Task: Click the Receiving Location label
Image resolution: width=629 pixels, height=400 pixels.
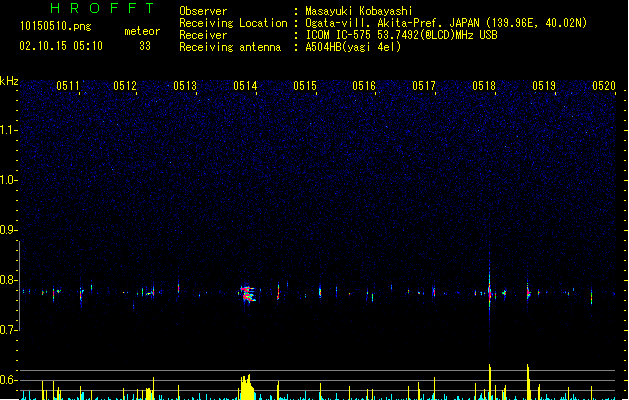Action: tap(233, 23)
